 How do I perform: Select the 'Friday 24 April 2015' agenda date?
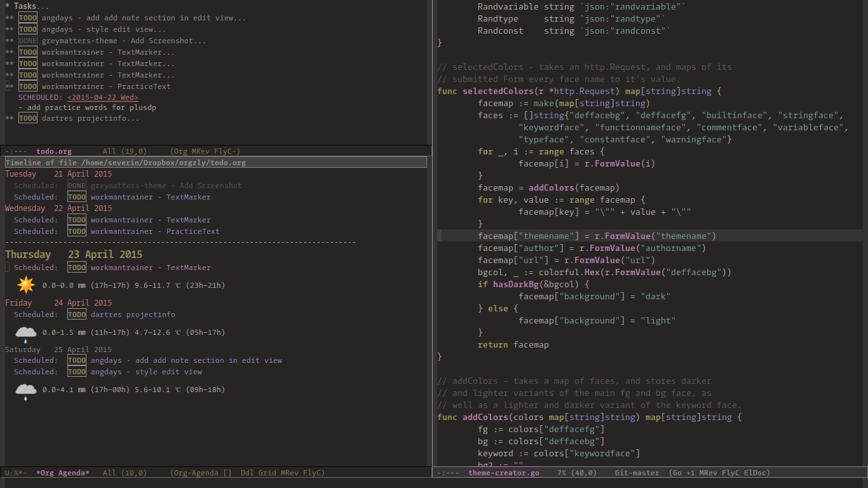click(58, 303)
